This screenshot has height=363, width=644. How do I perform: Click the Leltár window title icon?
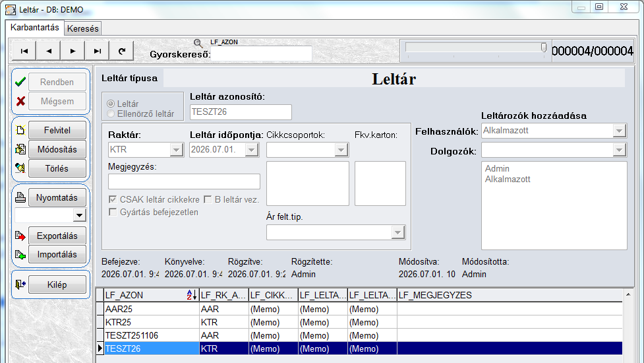click(11, 9)
